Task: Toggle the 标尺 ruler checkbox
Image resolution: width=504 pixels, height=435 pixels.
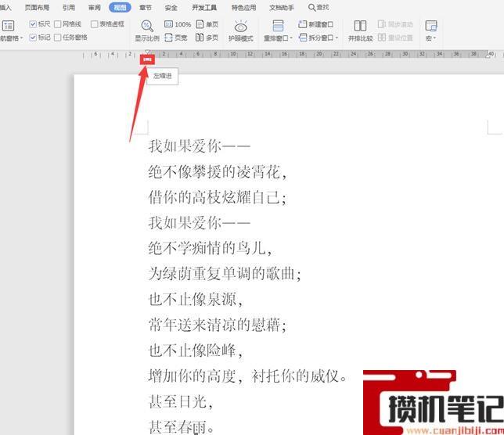Action: coord(32,24)
